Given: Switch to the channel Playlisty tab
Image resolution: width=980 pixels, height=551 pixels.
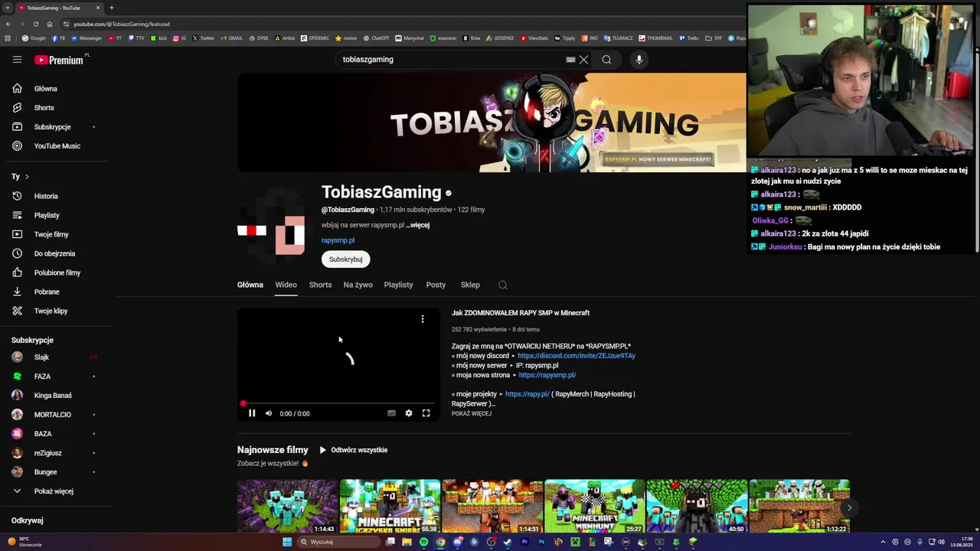Looking at the screenshot, I should pos(398,285).
